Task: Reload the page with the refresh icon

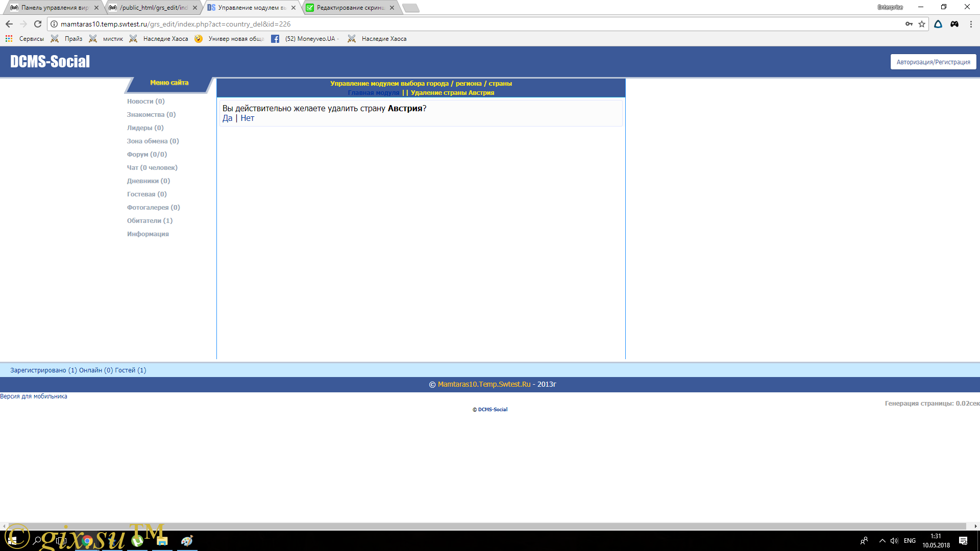Action: [38, 24]
